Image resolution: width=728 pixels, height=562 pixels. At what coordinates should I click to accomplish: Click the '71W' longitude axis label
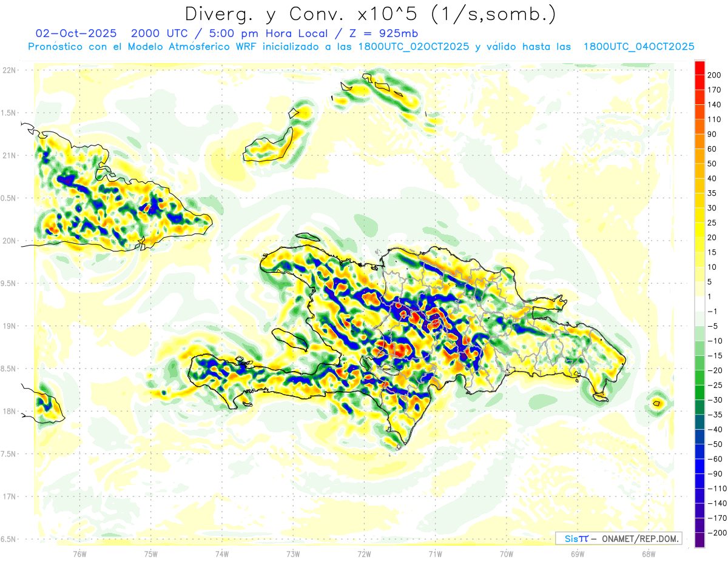pyautogui.click(x=435, y=554)
